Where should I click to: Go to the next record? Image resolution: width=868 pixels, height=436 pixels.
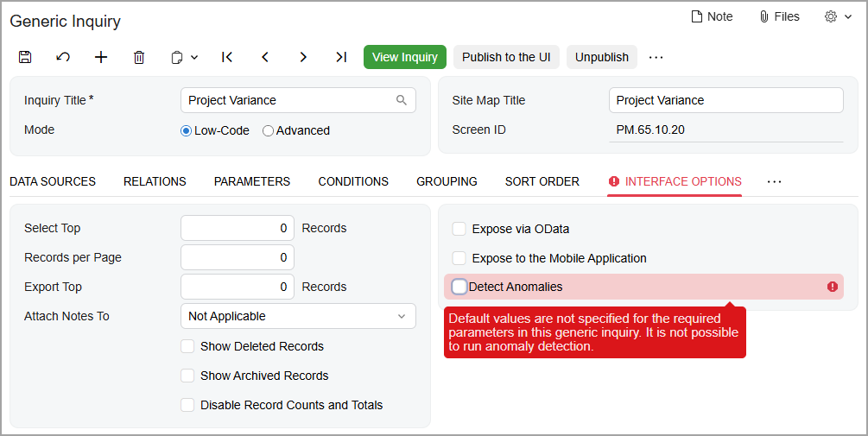pos(303,57)
